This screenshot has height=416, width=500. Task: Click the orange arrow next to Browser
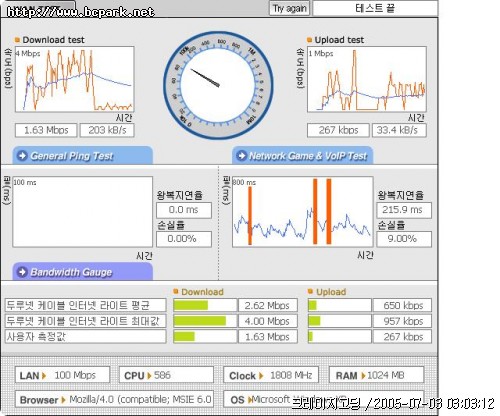pyautogui.click(x=63, y=400)
